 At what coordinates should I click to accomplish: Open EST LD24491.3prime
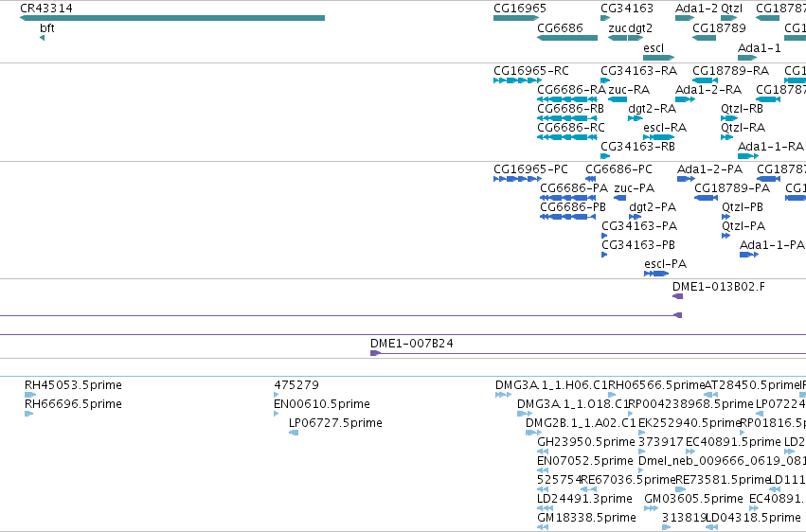pos(584,499)
